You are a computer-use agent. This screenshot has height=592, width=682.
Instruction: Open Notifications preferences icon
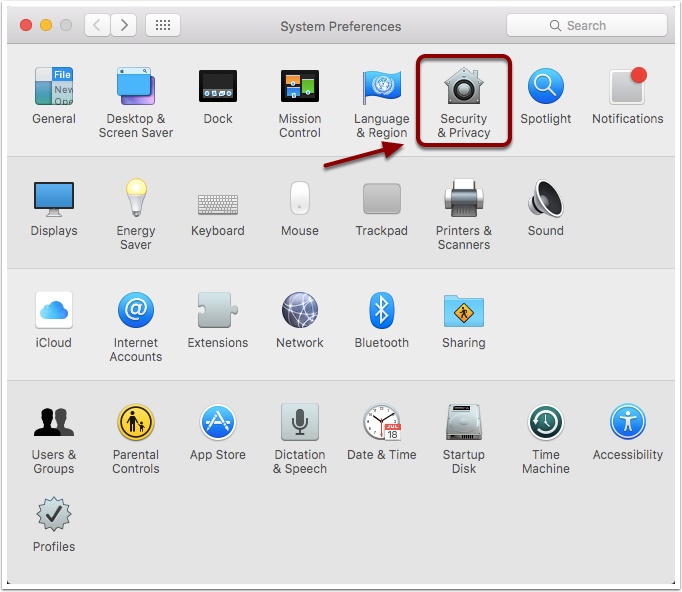coord(628,86)
